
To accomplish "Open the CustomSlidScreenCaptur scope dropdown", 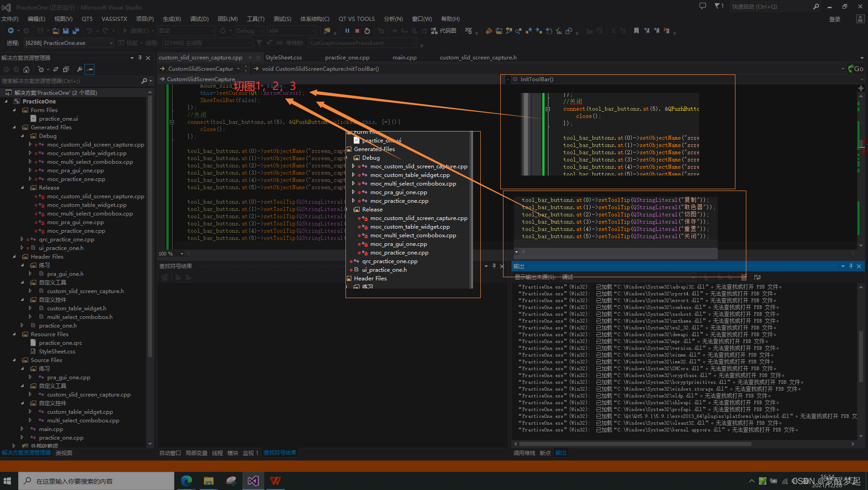I will pyautogui.click(x=199, y=69).
